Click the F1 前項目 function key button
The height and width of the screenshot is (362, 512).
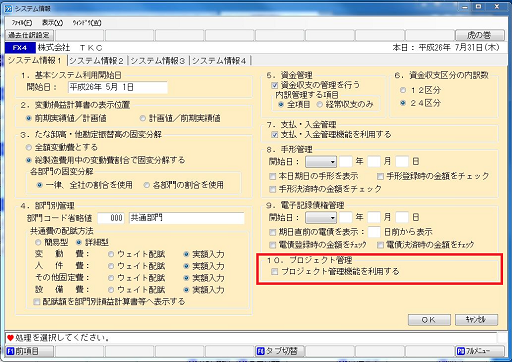(29, 351)
